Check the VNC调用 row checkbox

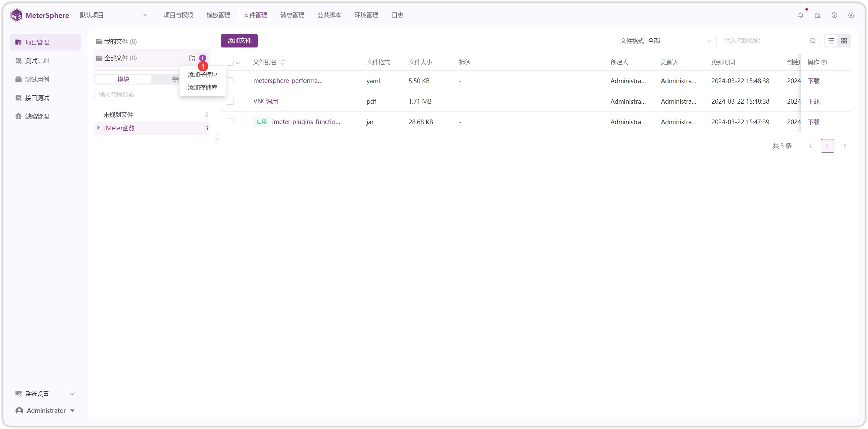(230, 101)
